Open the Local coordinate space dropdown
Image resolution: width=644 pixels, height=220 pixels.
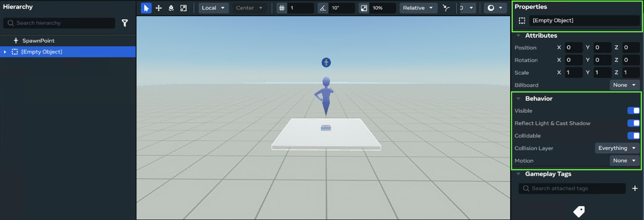tap(213, 8)
